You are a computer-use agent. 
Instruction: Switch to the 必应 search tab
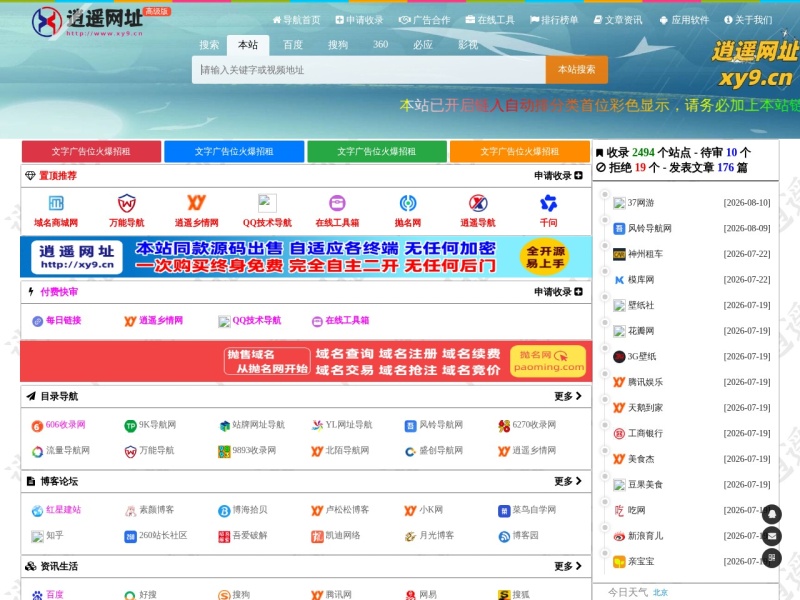point(423,45)
